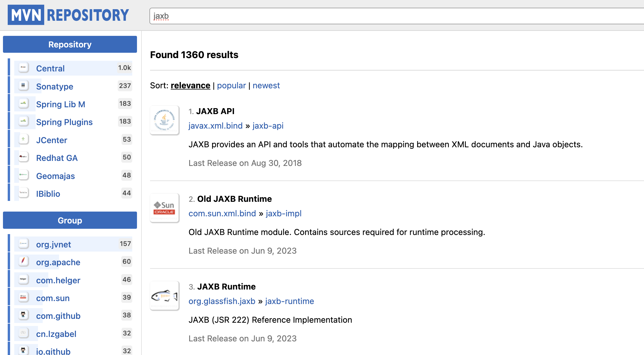Filter by Spring Plugins repository
The width and height of the screenshot is (644, 355).
(x=64, y=122)
